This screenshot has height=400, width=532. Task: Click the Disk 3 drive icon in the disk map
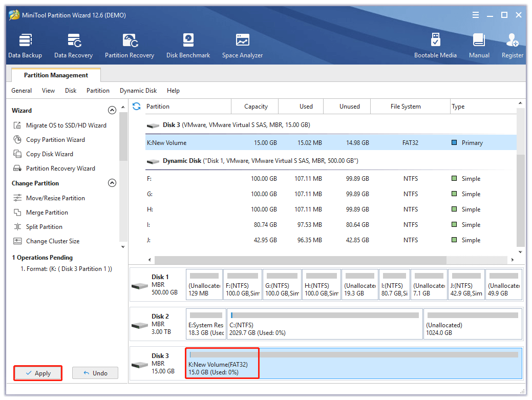(140, 365)
